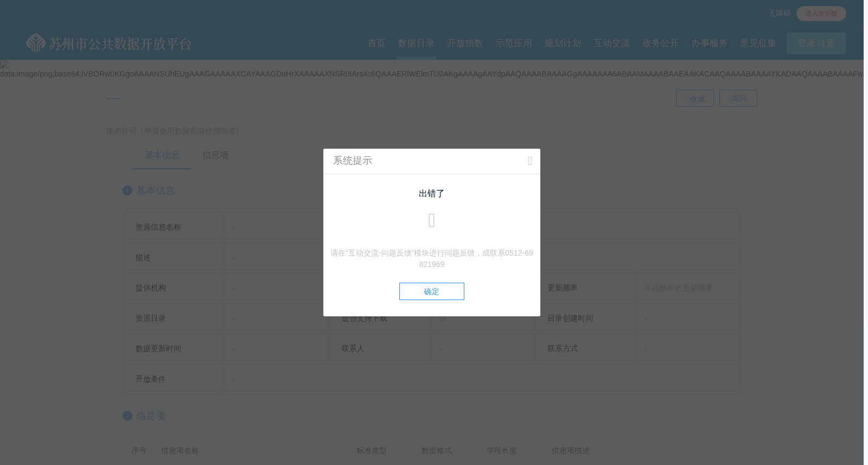
Task: Click the 信息项描述 column header
Action: click(571, 451)
